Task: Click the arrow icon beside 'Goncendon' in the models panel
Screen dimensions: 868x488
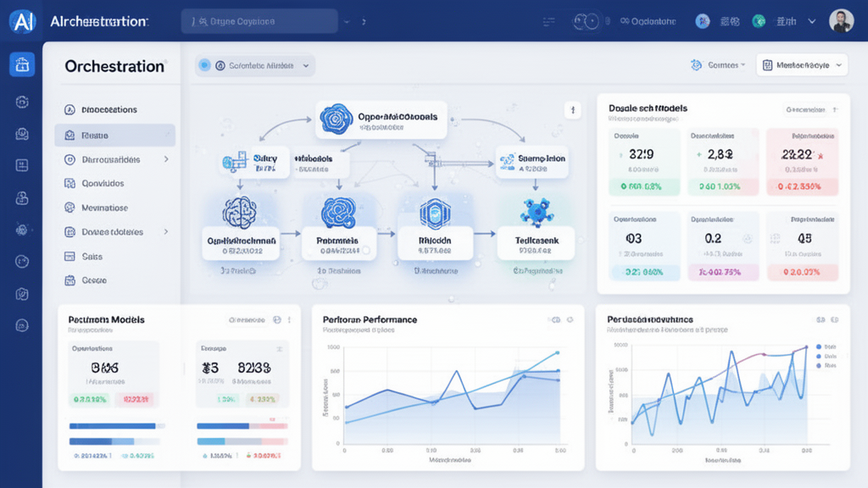Action: (x=835, y=109)
